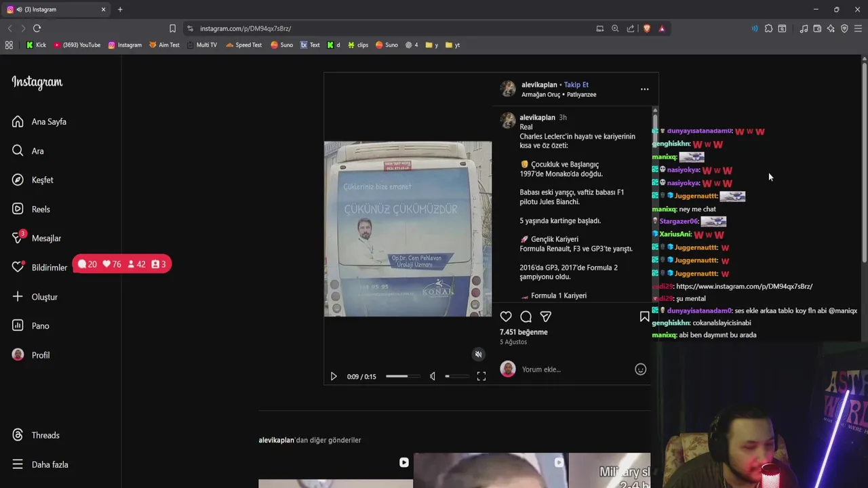Click alevikaplan username in caption

pyautogui.click(x=537, y=117)
